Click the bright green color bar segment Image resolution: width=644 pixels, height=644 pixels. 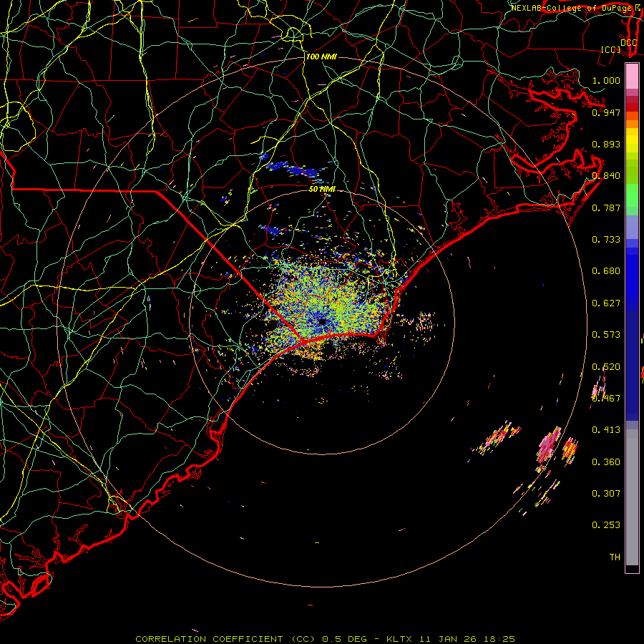point(632,195)
